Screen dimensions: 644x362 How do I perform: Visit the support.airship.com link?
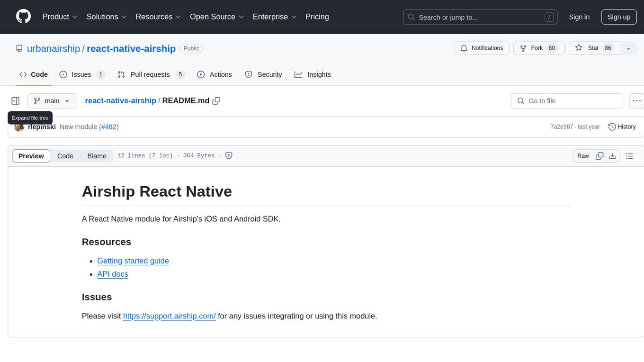170,316
